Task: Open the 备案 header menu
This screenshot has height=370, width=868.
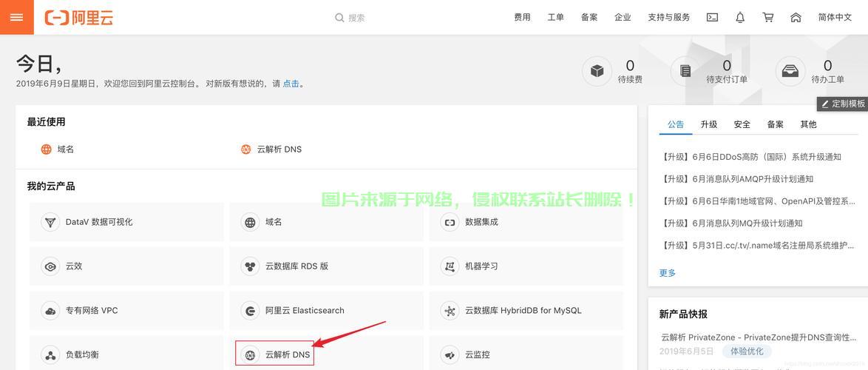Action: click(589, 17)
